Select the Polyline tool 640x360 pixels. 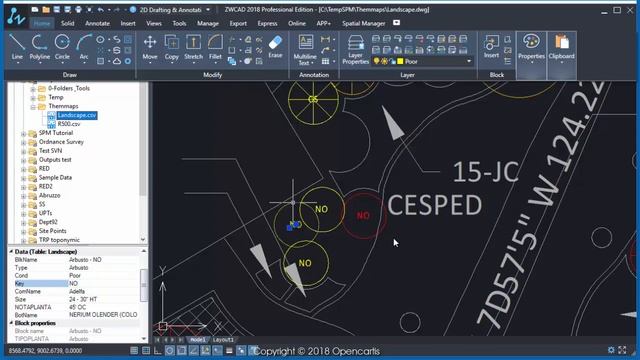(x=40, y=47)
